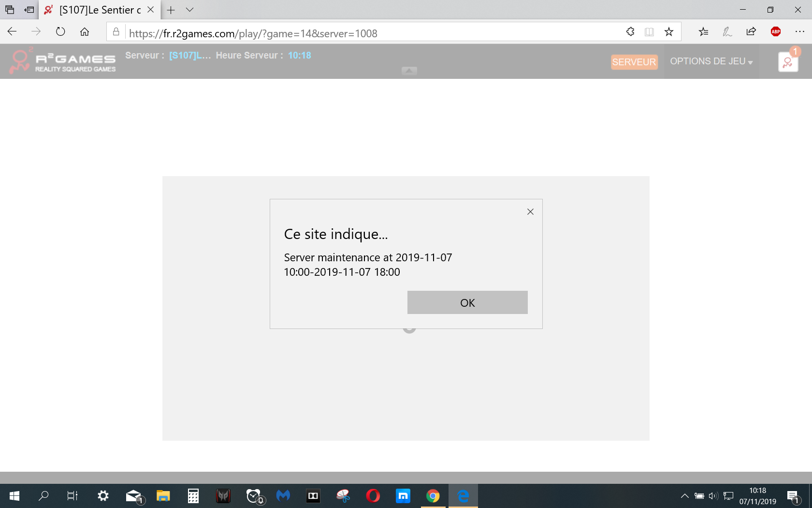Go to browser home page

(85, 32)
